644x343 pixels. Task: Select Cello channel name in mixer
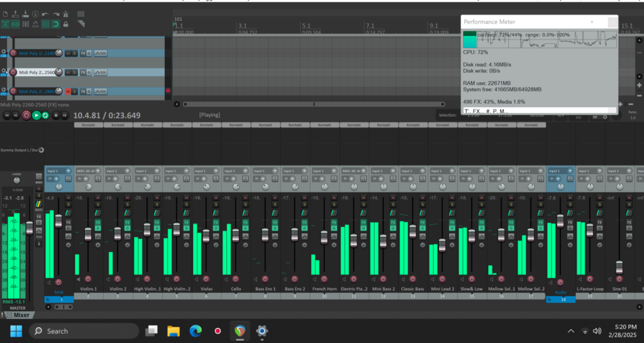tap(236, 289)
